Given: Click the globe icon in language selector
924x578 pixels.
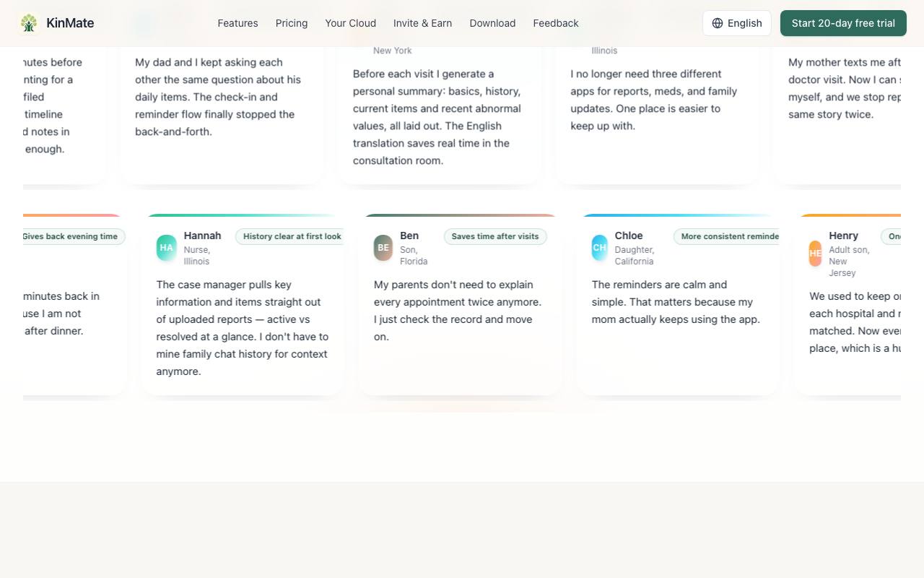Looking at the screenshot, I should click(x=718, y=23).
